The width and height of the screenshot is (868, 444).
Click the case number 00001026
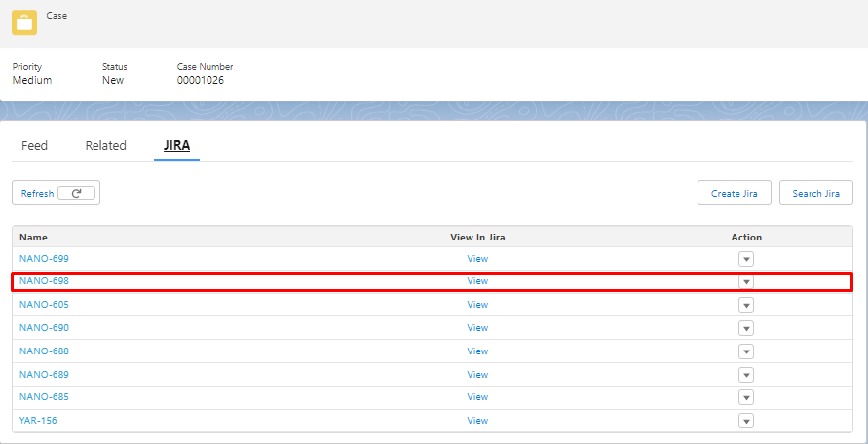click(201, 80)
